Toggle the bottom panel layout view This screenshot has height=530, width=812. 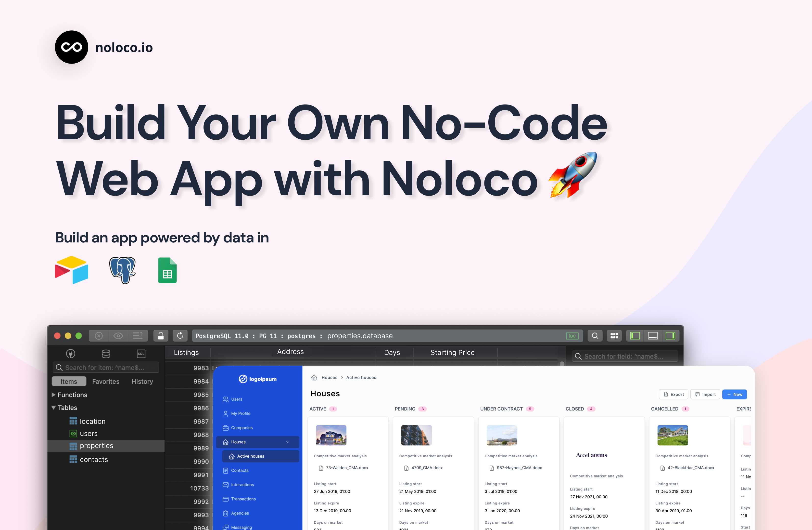tap(653, 335)
